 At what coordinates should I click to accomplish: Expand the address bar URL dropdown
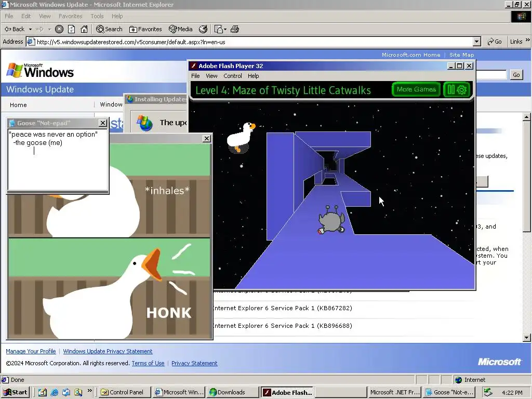coord(477,42)
